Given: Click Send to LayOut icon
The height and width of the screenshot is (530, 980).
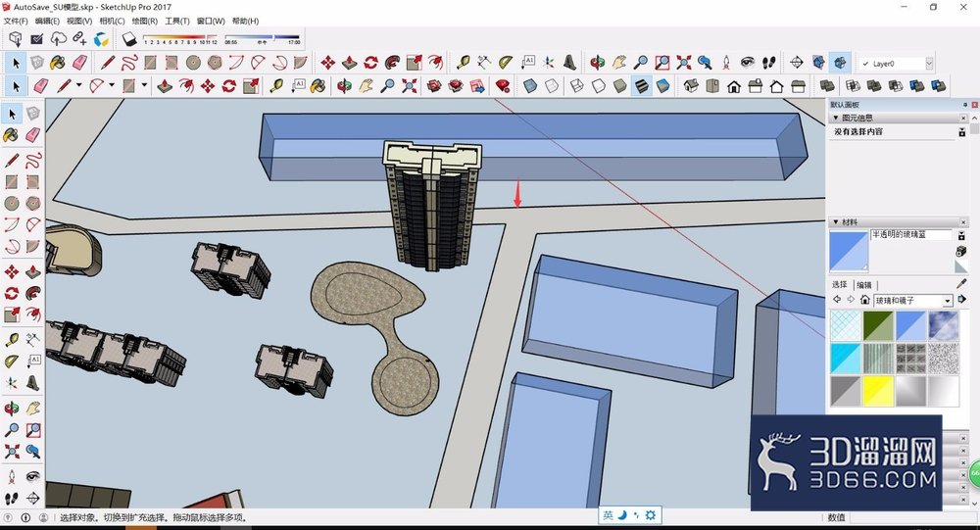Looking at the screenshot, I should point(477,85).
